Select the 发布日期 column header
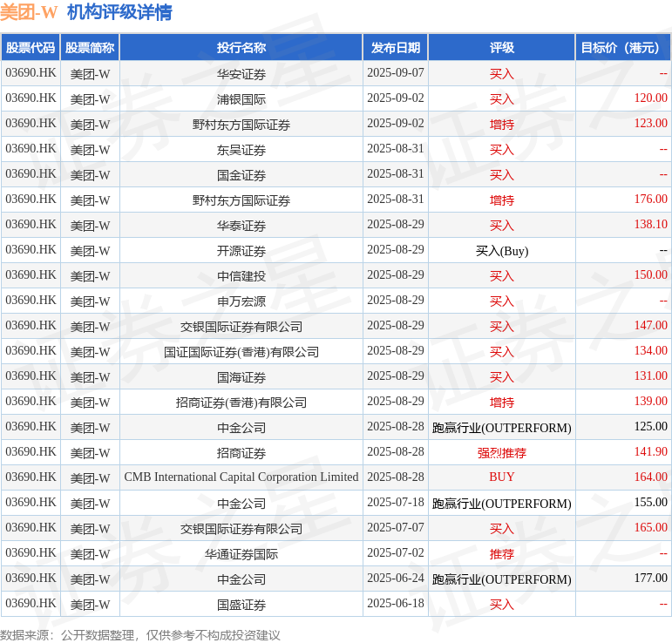Viewport: 672px width, 643px height. (x=396, y=48)
